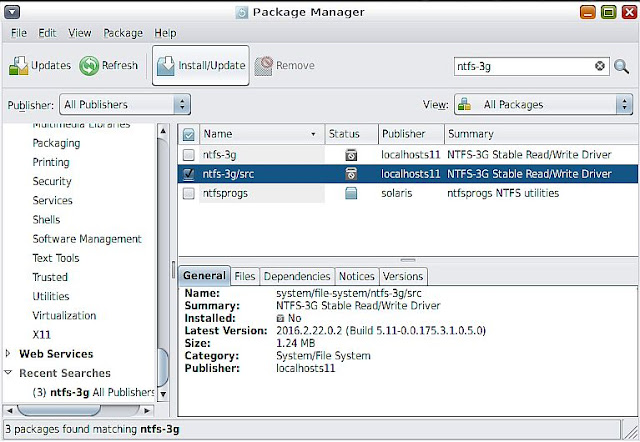Select the Virtualization category

click(x=64, y=315)
